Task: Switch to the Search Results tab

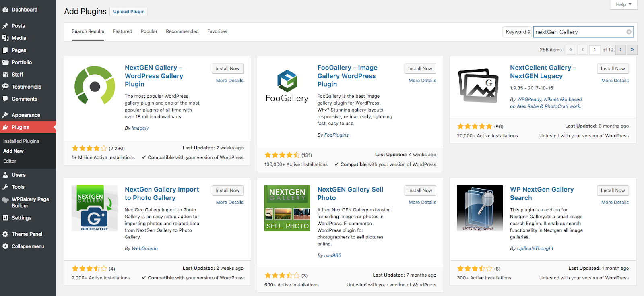Action: [x=88, y=31]
